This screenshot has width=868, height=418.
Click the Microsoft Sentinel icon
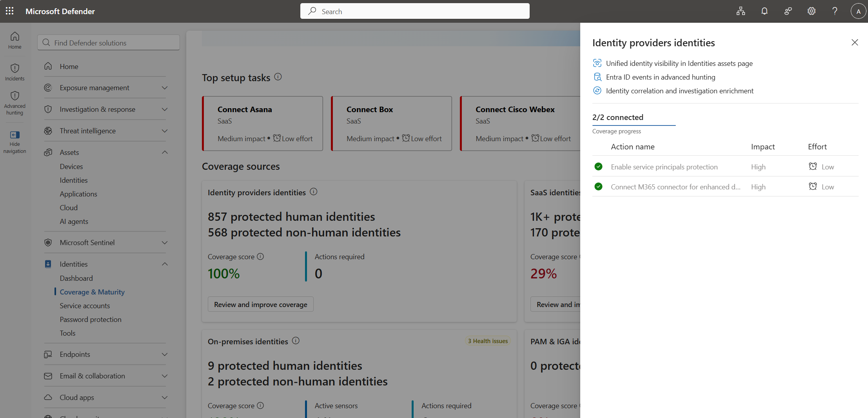point(48,242)
